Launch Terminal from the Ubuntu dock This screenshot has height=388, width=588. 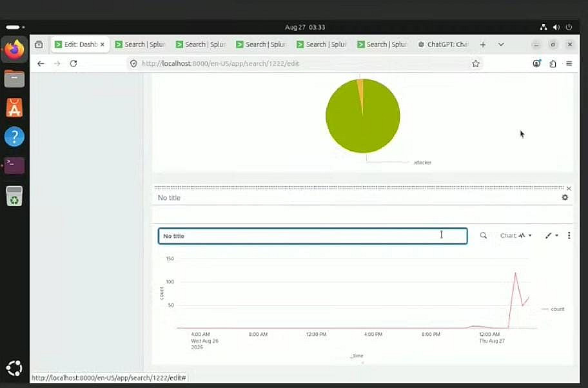(x=14, y=166)
